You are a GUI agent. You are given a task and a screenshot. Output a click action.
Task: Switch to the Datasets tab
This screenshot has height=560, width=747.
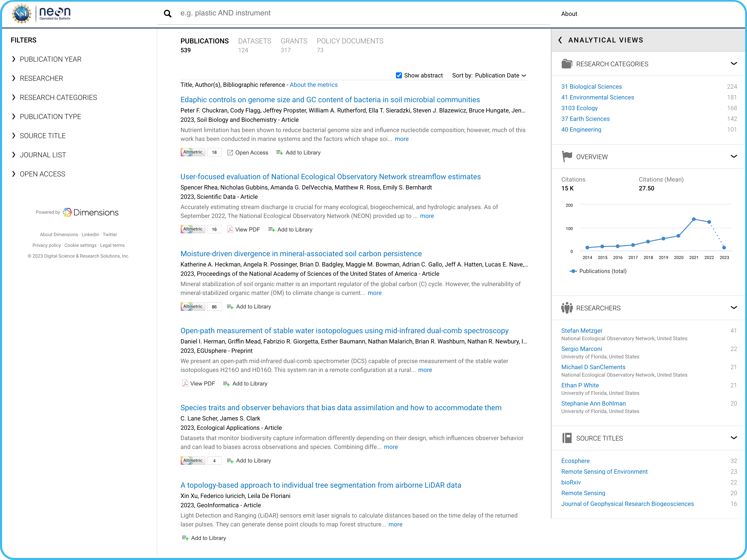254,41
